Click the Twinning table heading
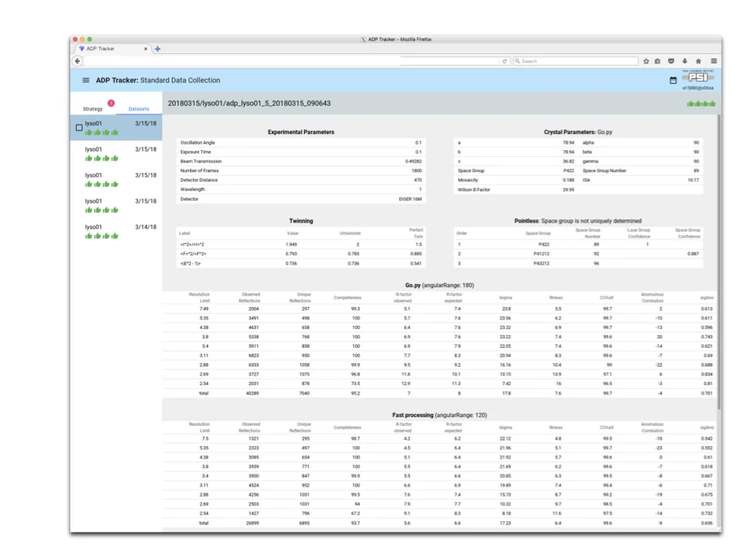Screen dimensions: 747x560 coord(301,221)
